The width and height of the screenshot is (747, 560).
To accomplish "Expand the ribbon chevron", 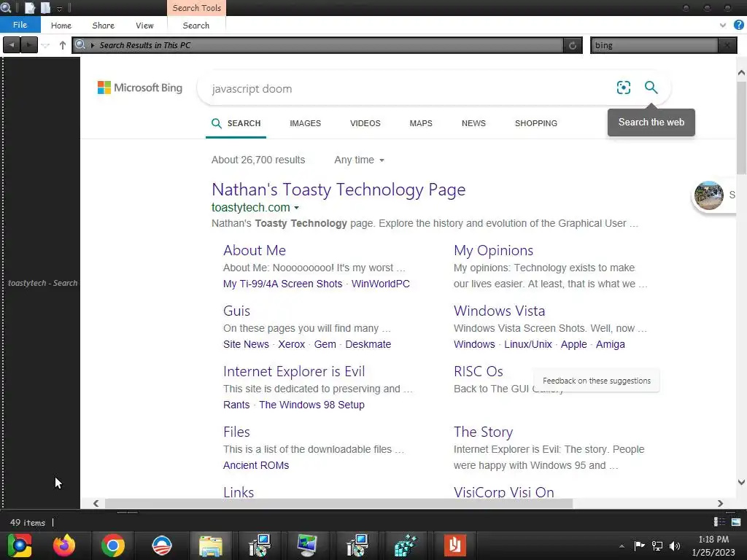I will 723,26.
